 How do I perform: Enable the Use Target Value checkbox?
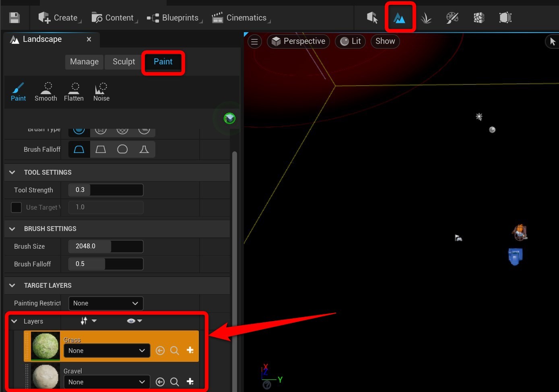(x=16, y=207)
